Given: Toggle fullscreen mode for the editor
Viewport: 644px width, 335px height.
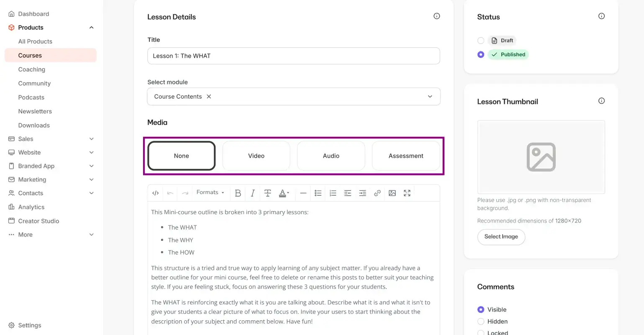Looking at the screenshot, I should click(407, 193).
